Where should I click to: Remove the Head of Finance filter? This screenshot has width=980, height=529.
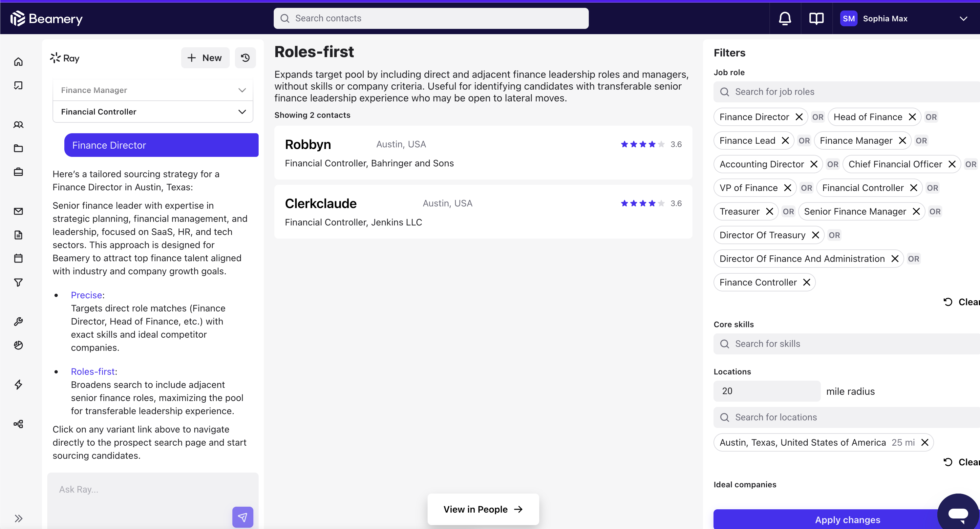tap(912, 117)
